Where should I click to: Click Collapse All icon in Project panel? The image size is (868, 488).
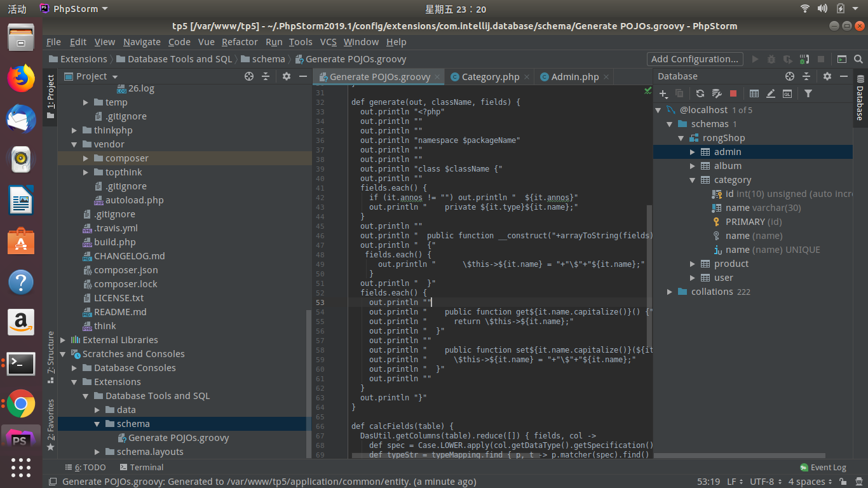(x=266, y=76)
